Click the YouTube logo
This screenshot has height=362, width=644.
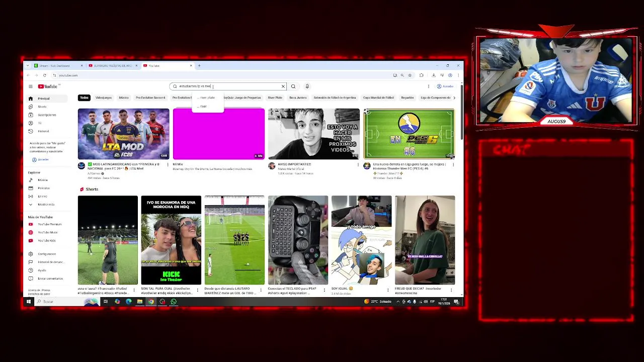click(48, 86)
